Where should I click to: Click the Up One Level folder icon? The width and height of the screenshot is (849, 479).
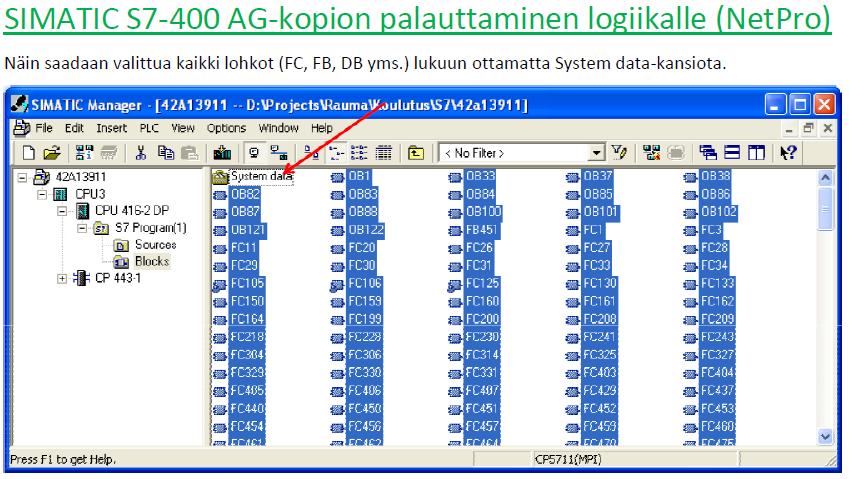coord(416,153)
